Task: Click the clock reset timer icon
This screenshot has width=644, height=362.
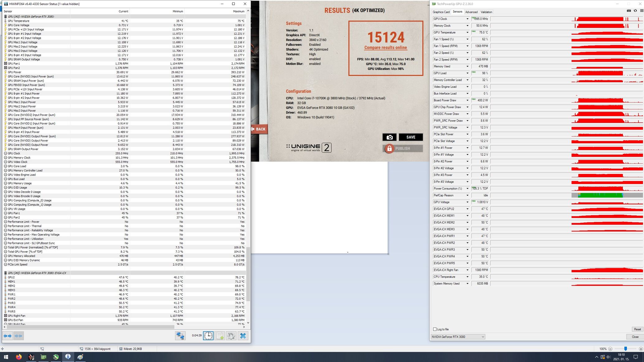Action: click(208, 336)
